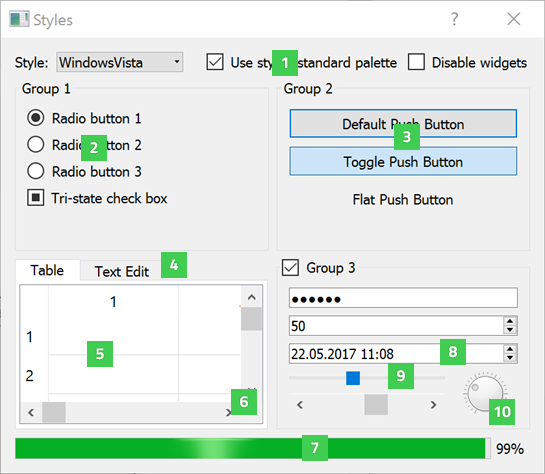Click the question mark help icon
The width and height of the screenshot is (545, 474).
455,19
